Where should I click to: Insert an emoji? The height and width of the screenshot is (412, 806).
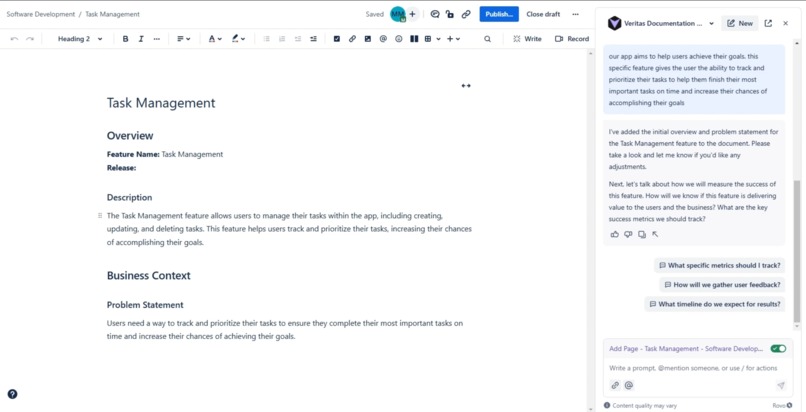click(398, 39)
